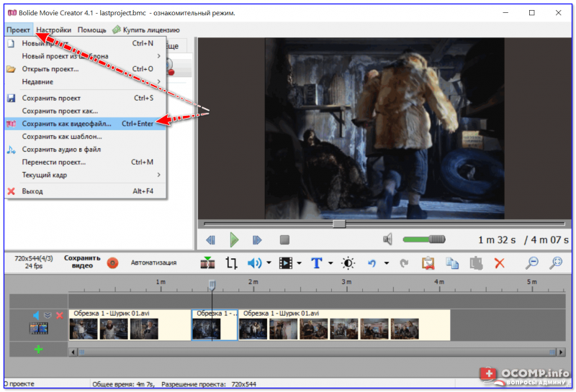Click the Сохранить аудио music note icon

tap(11, 150)
